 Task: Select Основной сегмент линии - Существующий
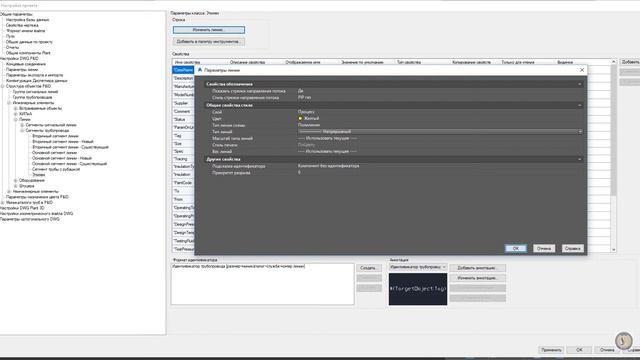pyautogui.click(x=69, y=164)
